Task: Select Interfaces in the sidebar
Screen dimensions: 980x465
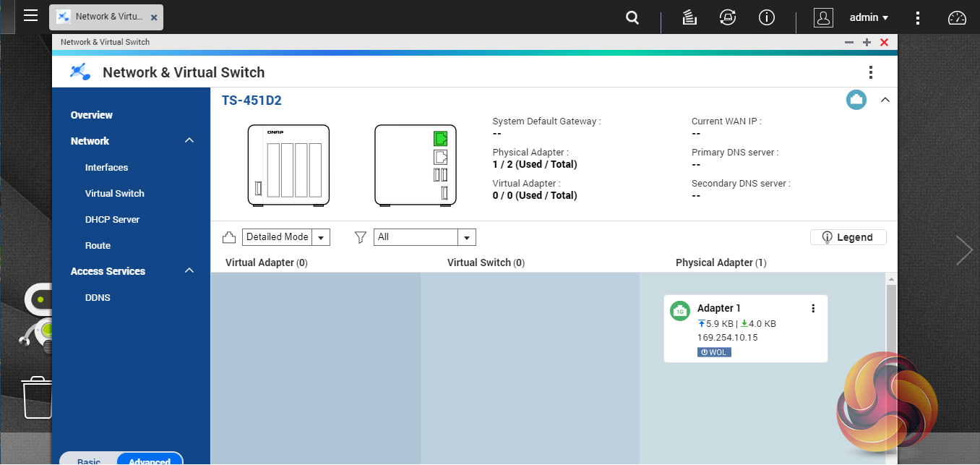Action: point(106,167)
